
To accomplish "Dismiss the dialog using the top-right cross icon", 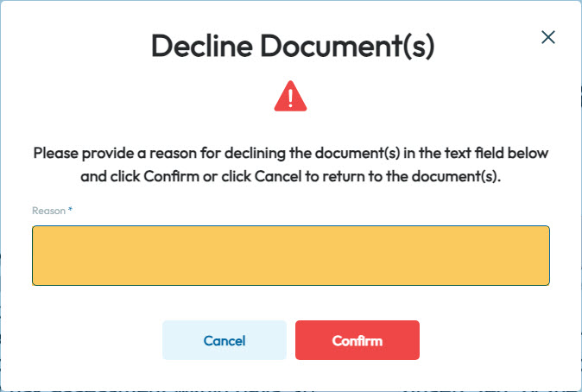I will (x=547, y=37).
